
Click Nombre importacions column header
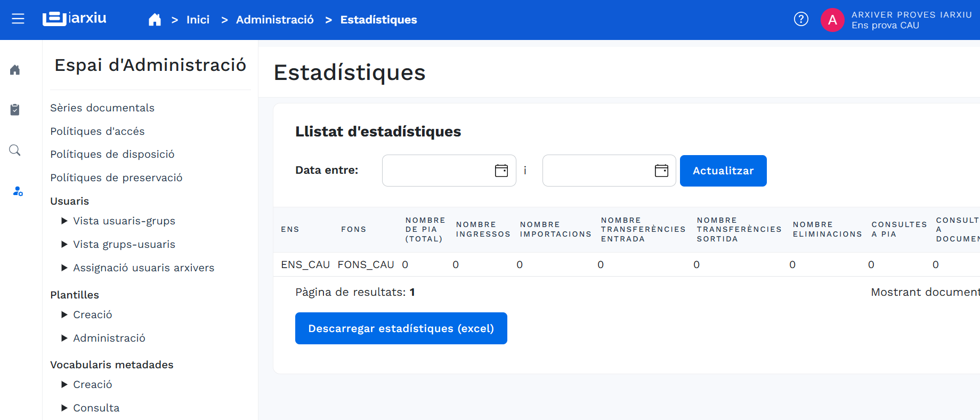click(x=555, y=229)
